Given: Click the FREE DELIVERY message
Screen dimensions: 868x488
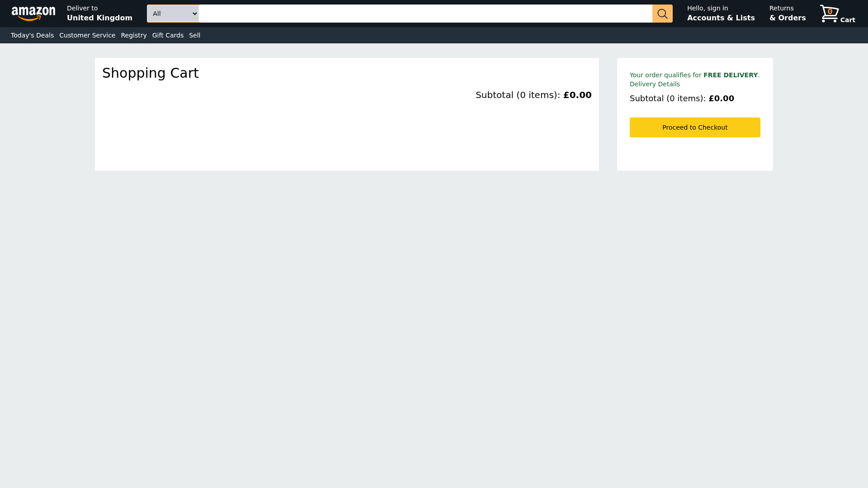Looking at the screenshot, I should pos(731,75).
